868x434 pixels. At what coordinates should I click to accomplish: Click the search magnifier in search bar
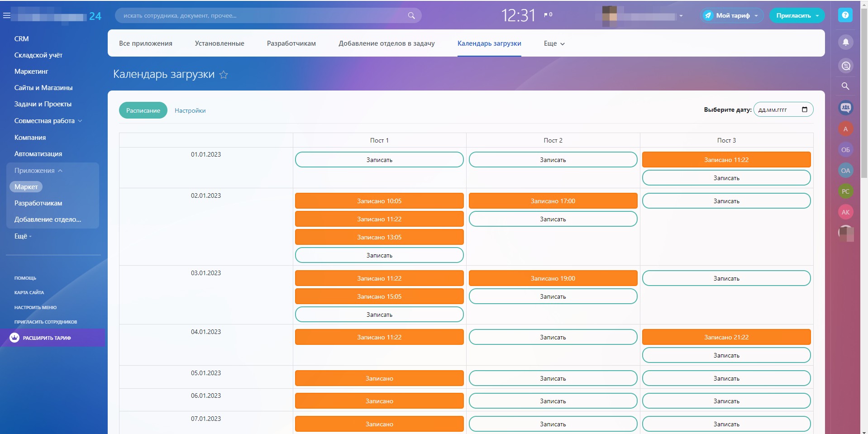click(x=411, y=15)
